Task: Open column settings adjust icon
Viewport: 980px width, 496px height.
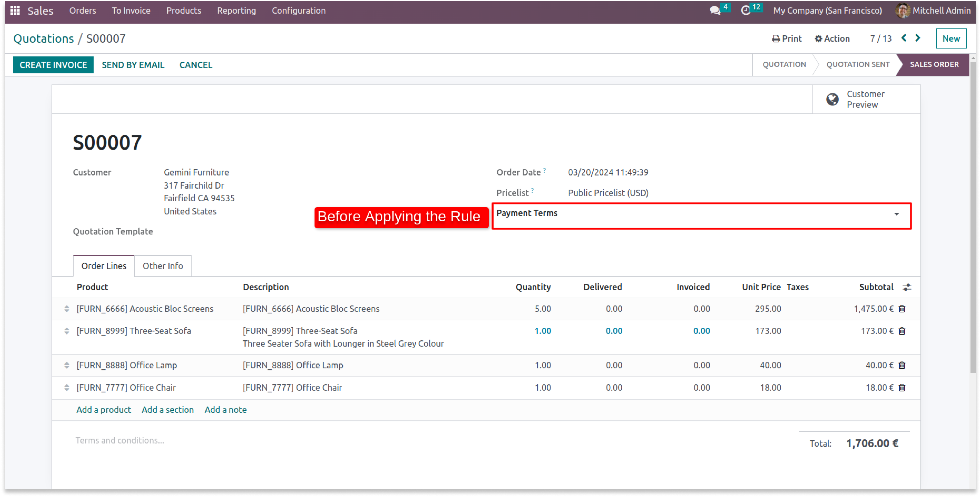Action: coord(907,287)
